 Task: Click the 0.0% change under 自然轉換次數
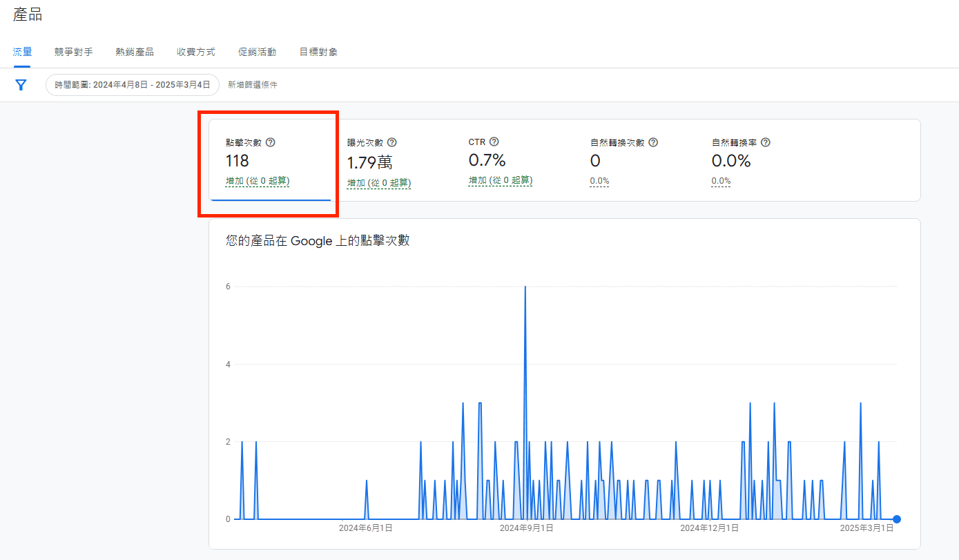point(599,182)
